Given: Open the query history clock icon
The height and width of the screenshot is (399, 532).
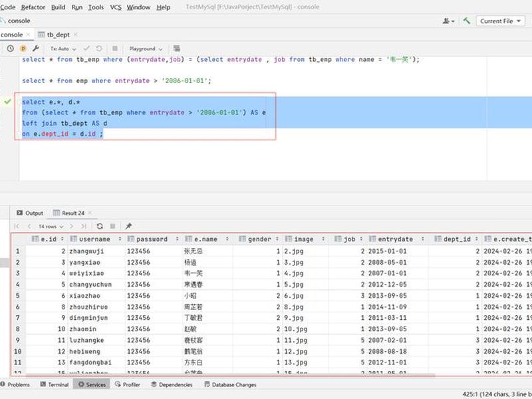Looking at the screenshot, I should tap(10, 49).
